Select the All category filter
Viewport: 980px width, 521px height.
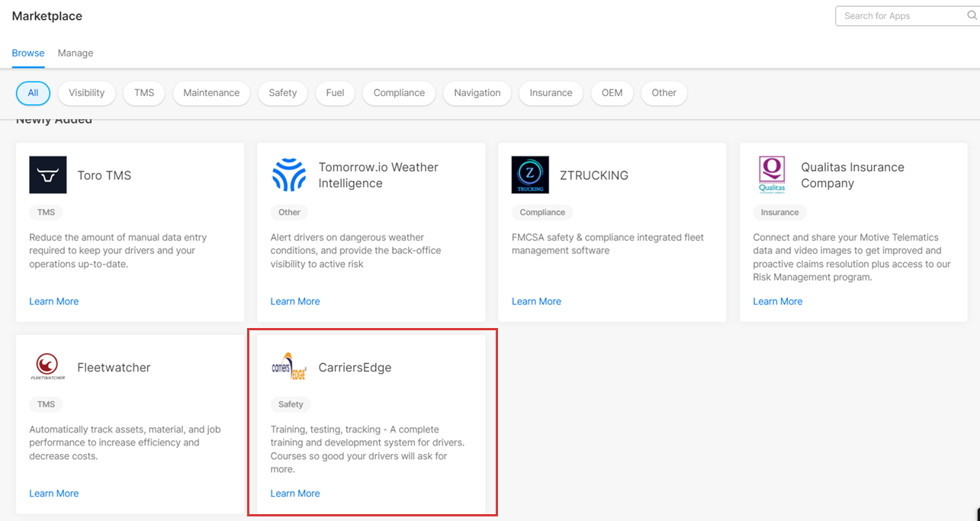(33, 93)
